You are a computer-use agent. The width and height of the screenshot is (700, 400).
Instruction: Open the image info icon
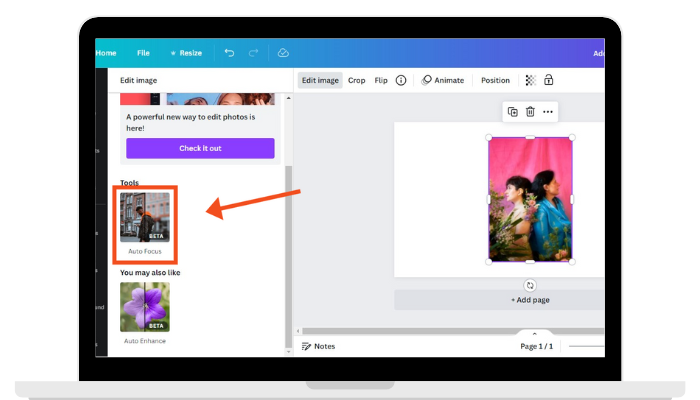401,80
